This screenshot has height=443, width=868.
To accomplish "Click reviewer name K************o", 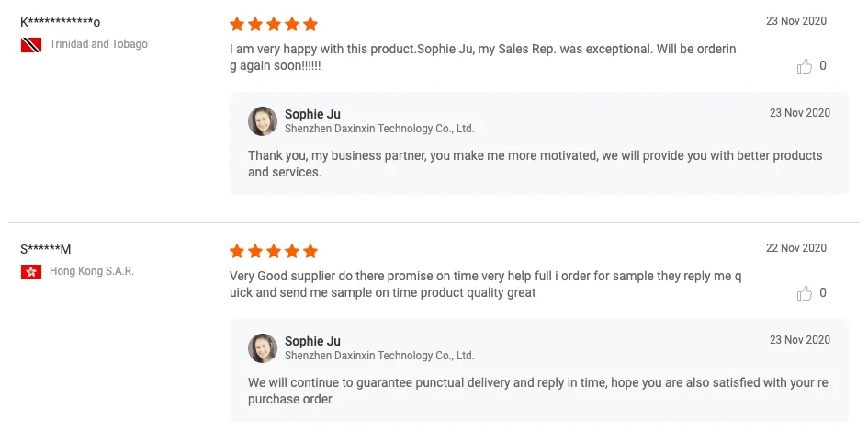I will tap(61, 22).
